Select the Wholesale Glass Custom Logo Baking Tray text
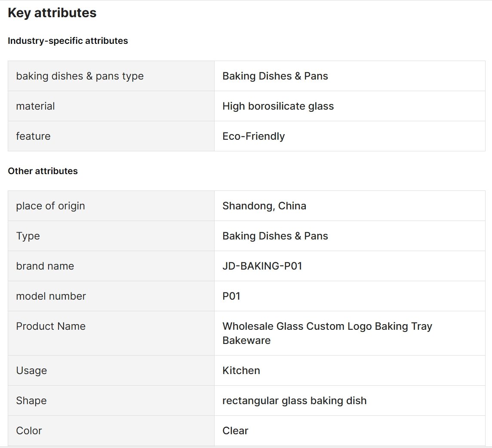Screen dimensions: 492x448 click(x=327, y=326)
